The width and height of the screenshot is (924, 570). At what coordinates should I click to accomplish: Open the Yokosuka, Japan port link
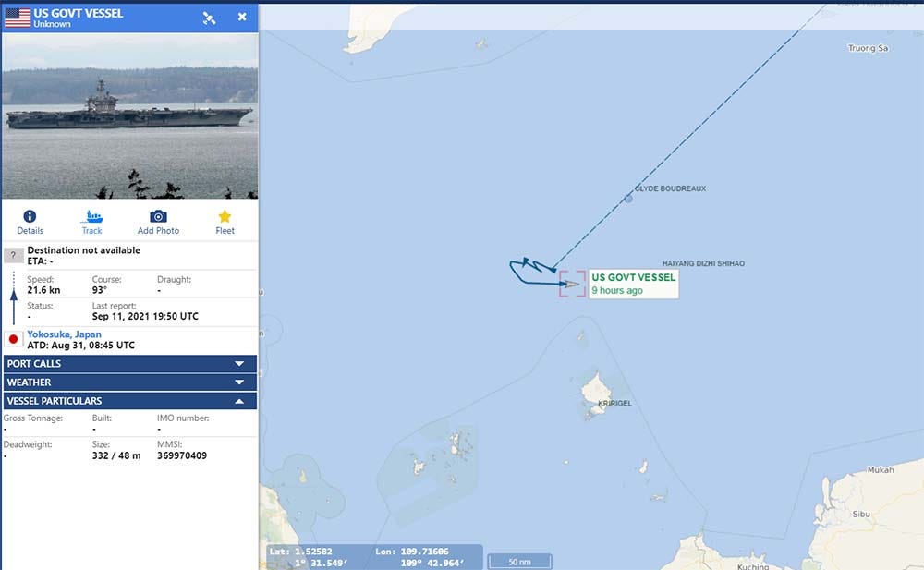click(64, 334)
